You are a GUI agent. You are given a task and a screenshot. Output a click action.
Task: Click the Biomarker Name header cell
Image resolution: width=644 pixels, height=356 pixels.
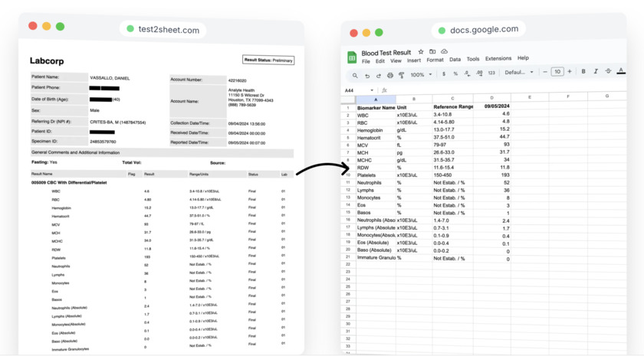[x=376, y=107]
